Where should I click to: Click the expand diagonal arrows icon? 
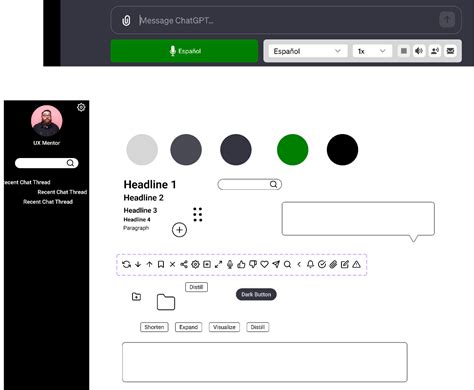(x=218, y=265)
